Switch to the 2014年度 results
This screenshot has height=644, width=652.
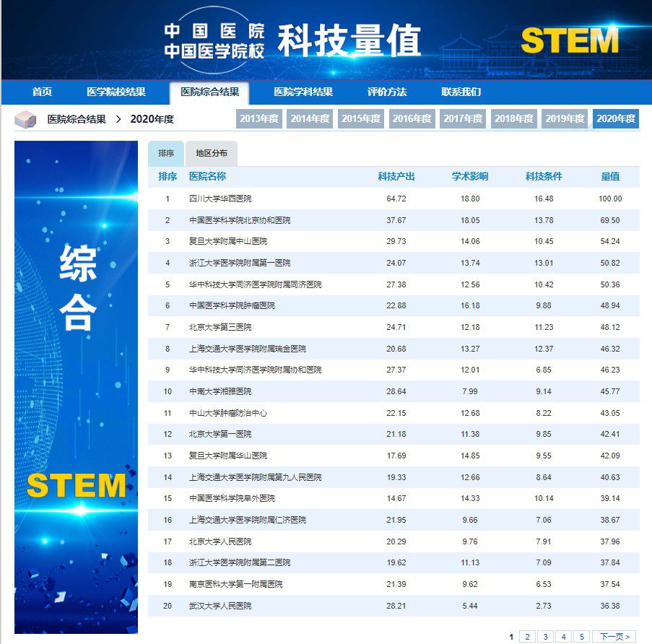click(310, 119)
